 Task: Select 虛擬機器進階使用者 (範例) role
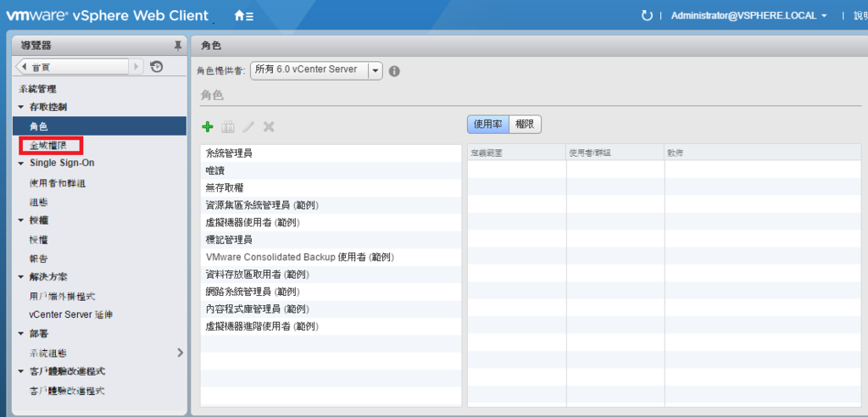pos(331,326)
